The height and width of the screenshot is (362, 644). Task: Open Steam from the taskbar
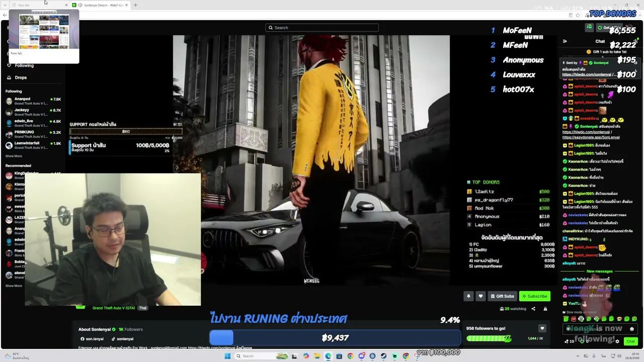coord(383,356)
